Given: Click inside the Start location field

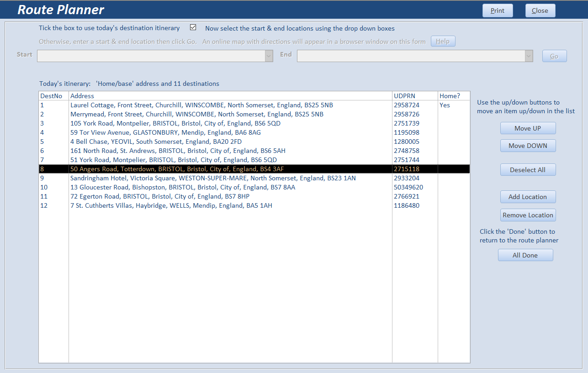Looking at the screenshot, I should (x=151, y=56).
